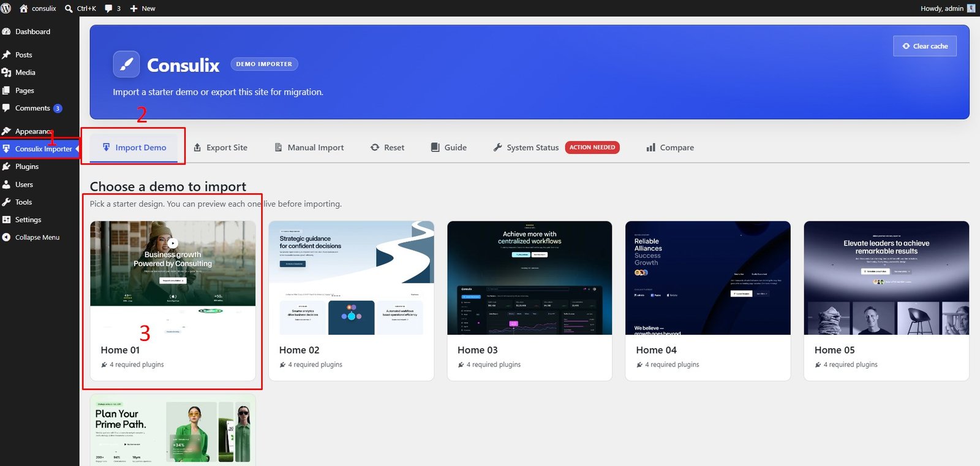Image resolution: width=980 pixels, height=466 pixels.
Task: Switch to the Import Demo tab
Action: [134, 148]
